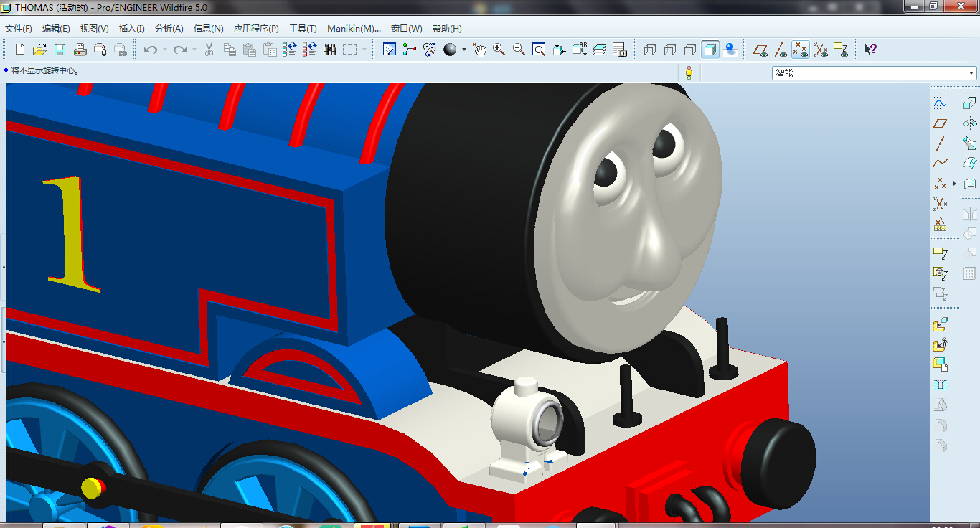
Task: Open the reorient view icon
Action: tap(559, 49)
